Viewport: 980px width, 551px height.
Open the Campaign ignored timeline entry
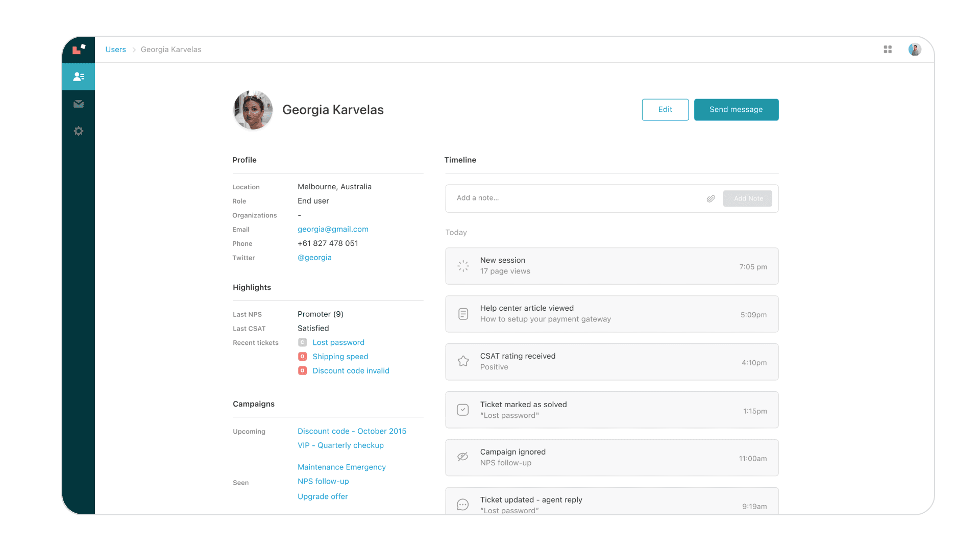tap(611, 458)
